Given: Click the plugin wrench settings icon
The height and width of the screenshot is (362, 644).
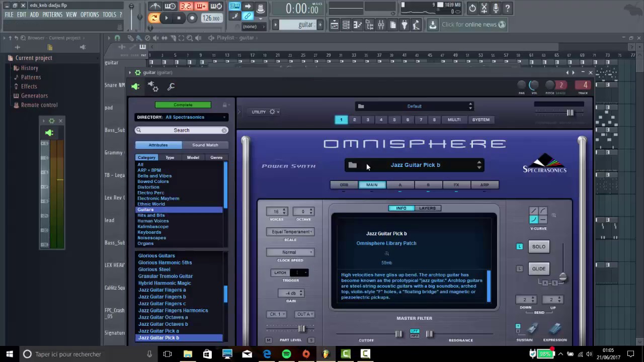Looking at the screenshot, I should click(171, 86).
